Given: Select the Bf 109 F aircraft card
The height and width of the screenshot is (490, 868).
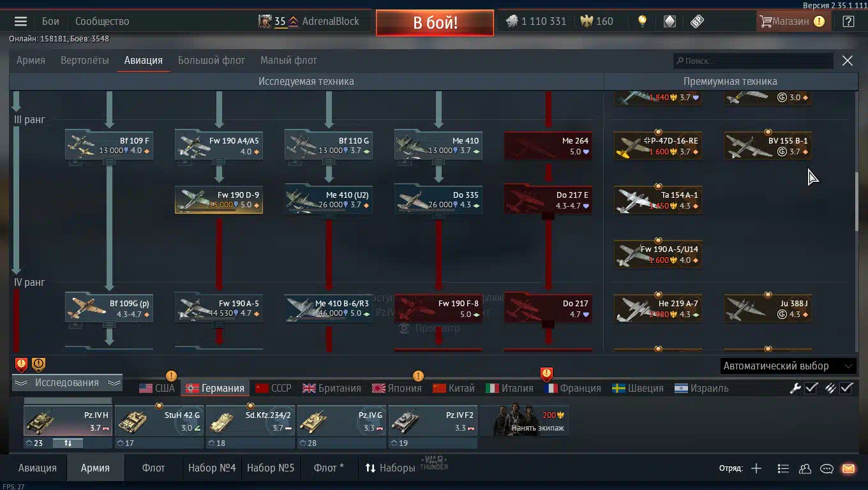Looking at the screenshot, I should click(x=109, y=145).
